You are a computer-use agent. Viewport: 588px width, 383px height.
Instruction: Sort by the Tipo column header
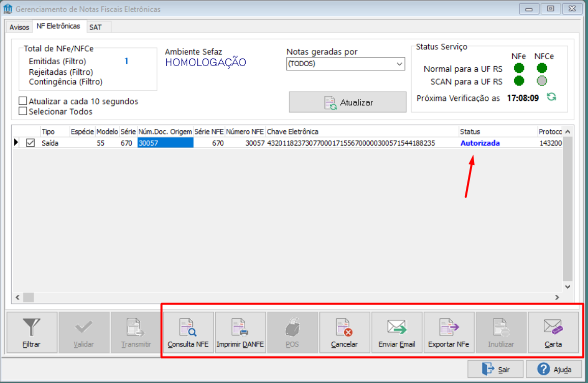coord(55,132)
